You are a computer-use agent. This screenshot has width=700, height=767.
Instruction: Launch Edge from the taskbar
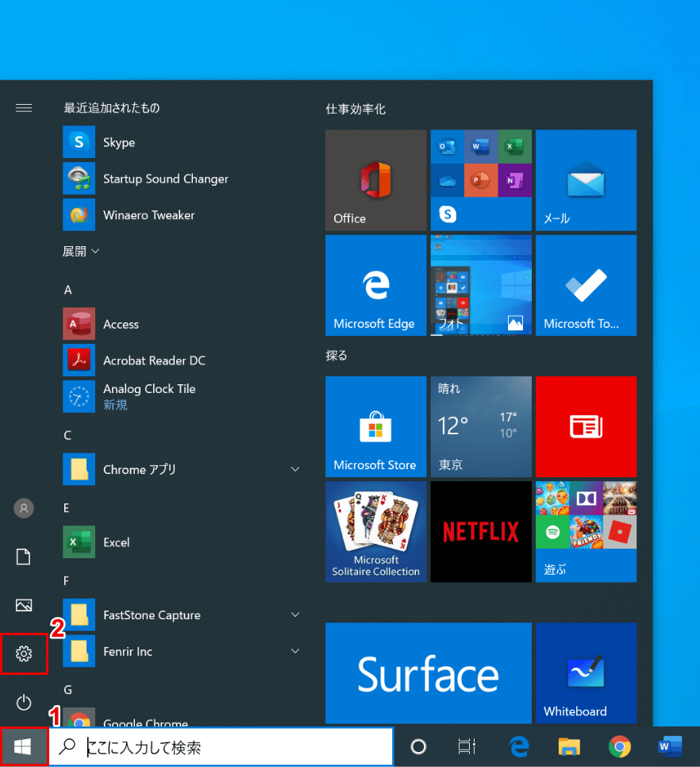[518, 746]
